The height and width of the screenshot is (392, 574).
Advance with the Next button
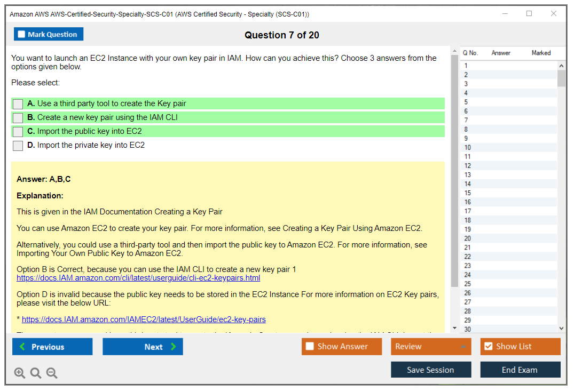click(x=143, y=347)
